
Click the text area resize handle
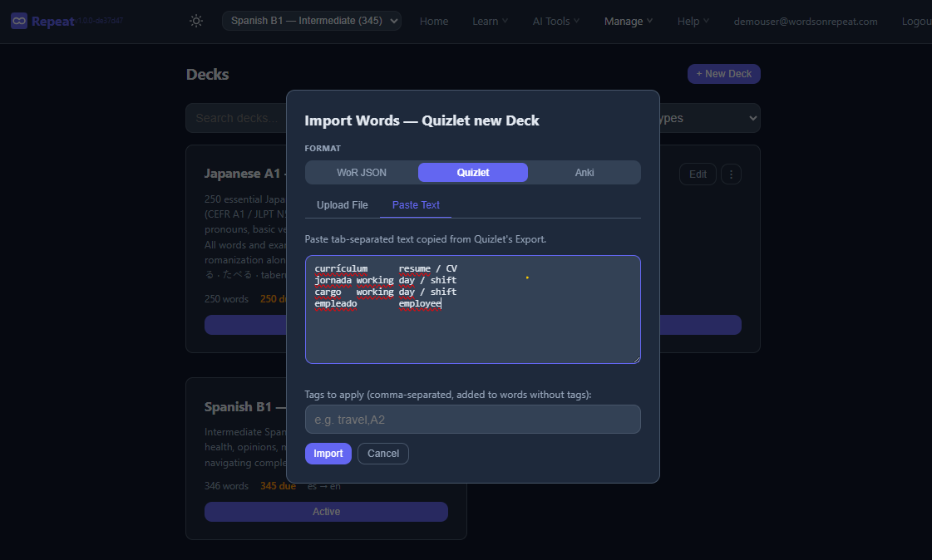pos(637,359)
